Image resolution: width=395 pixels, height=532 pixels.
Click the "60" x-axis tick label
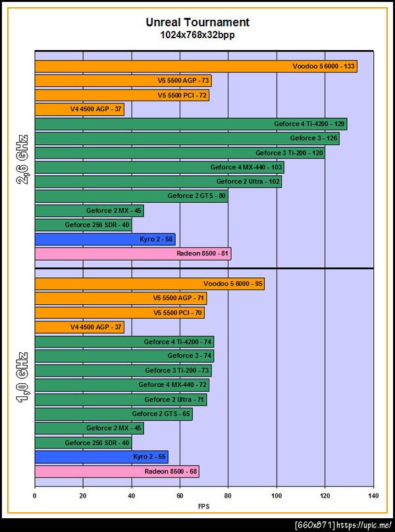(x=180, y=496)
